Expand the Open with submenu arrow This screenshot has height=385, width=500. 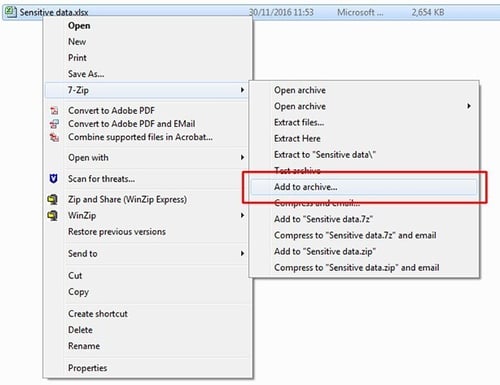point(242,157)
